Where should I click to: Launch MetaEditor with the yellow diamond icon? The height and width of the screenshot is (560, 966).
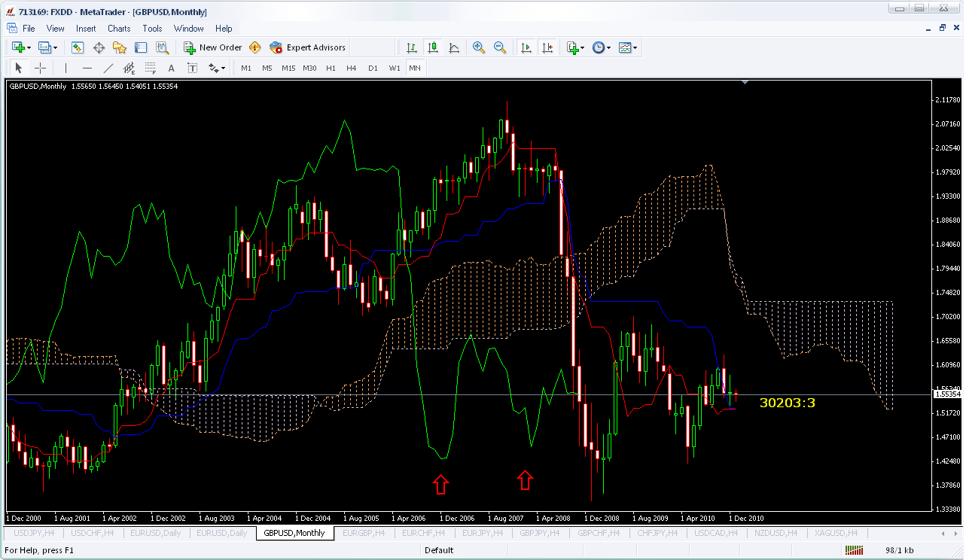pyautogui.click(x=255, y=47)
